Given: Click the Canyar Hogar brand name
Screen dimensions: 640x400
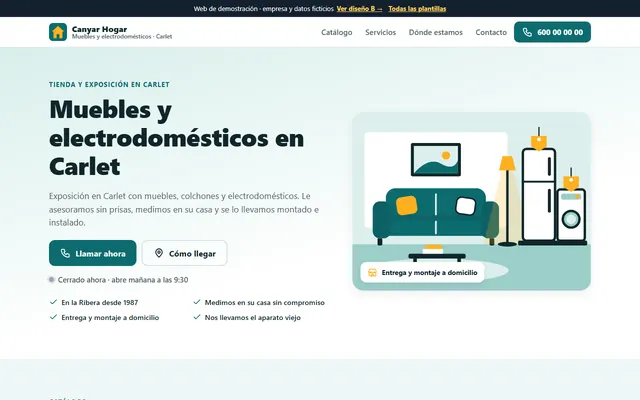Looking at the screenshot, I should [99, 29].
